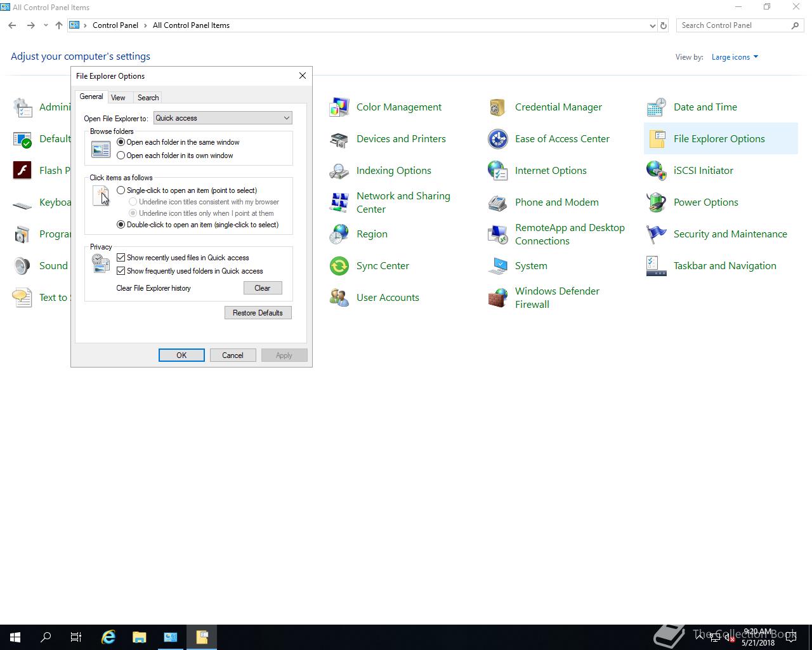Open File Explorer from the taskbar

pos(140,637)
